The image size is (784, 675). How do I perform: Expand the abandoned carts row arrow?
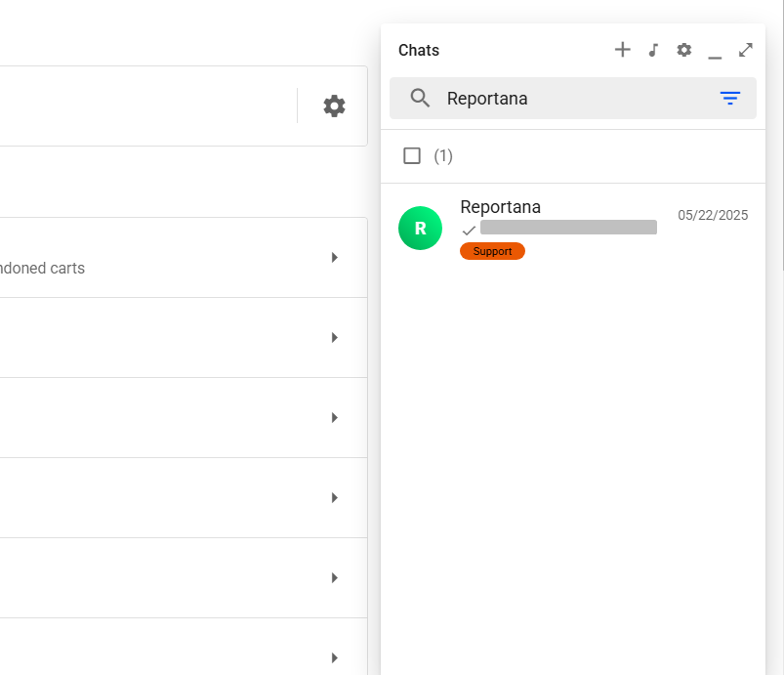point(334,258)
